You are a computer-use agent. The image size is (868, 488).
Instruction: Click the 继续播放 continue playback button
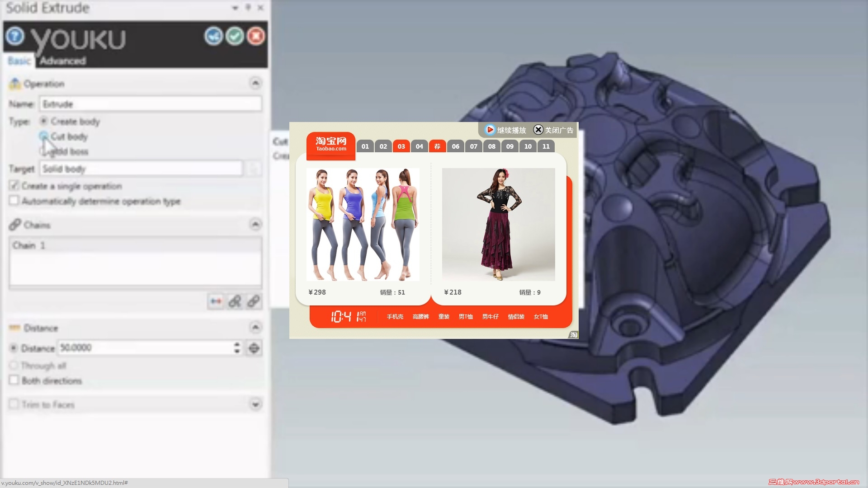point(505,130)
